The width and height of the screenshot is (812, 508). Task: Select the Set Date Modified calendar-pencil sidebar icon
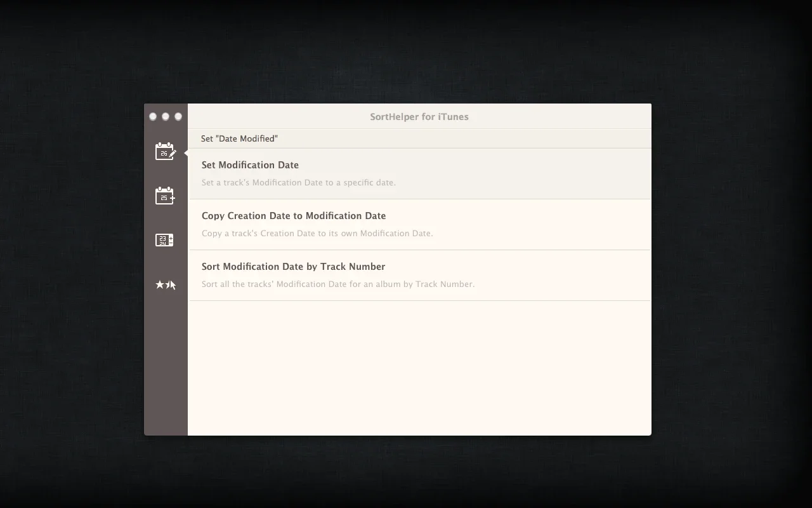(166, 151)
